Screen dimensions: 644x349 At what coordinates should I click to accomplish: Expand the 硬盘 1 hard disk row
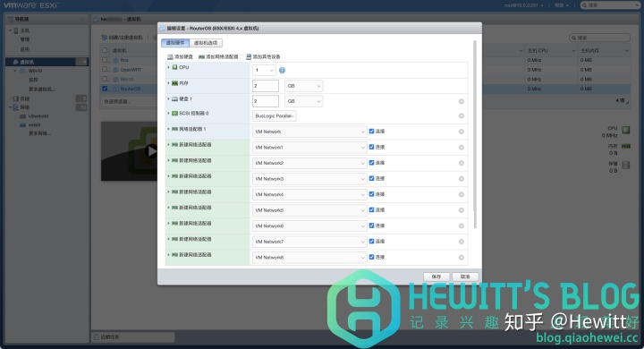pos(168,98)
